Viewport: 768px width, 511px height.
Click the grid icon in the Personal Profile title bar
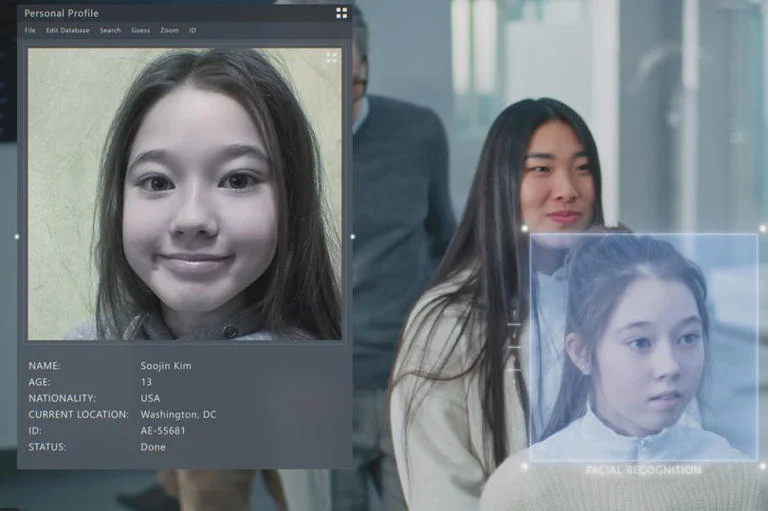pos(341,13)
